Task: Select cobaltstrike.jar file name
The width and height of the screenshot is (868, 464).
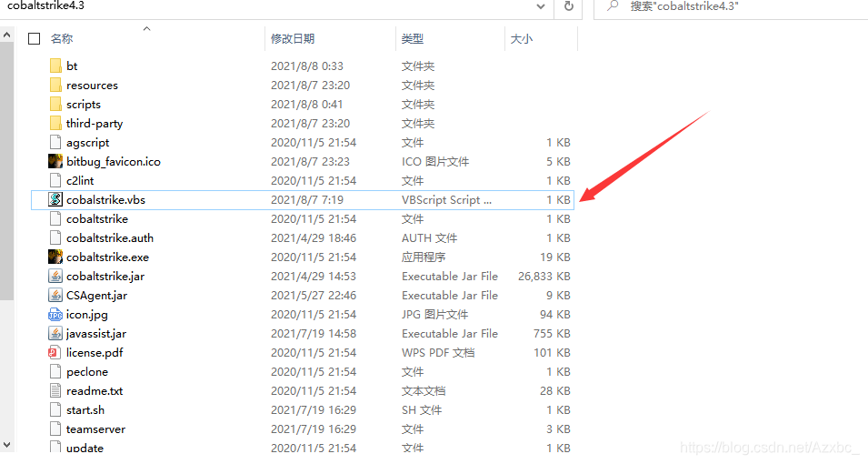Action: [x=105, y=276]
